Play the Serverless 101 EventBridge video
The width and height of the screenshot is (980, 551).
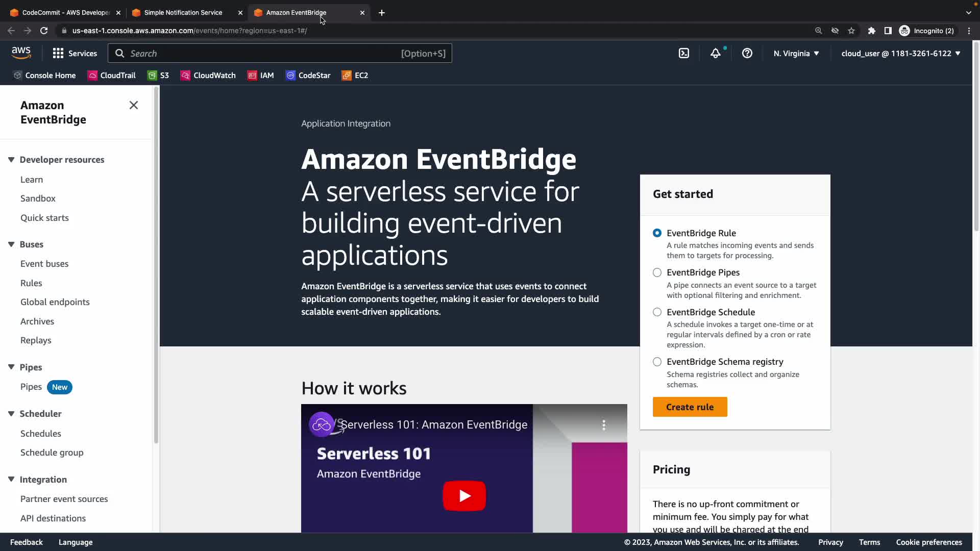click(464, 495)
